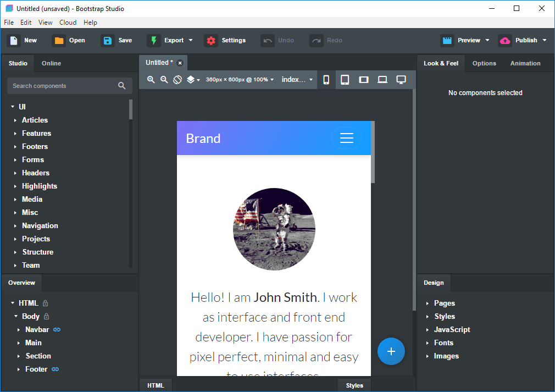Open the canvas size and zoom dropdown
The height and width of the screenshot is (392, 555).
240,80
